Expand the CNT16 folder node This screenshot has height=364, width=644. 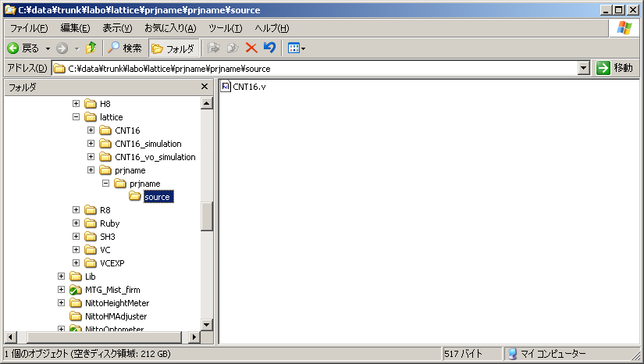click(x=91, y=130)
